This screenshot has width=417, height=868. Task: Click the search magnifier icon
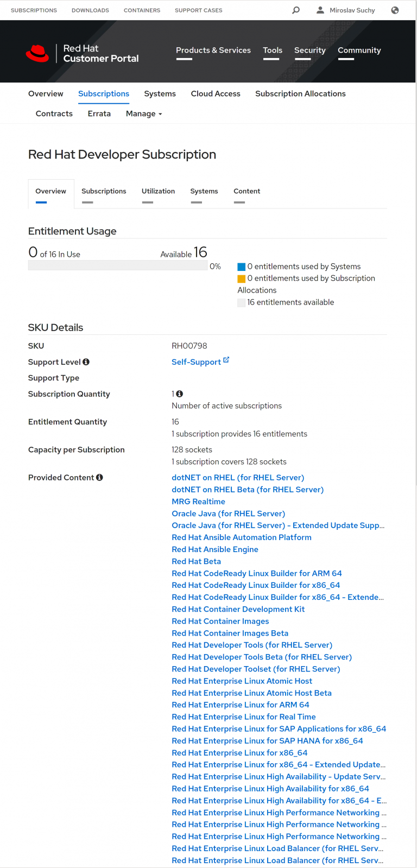pyautogui.click(x=296, y=10)
